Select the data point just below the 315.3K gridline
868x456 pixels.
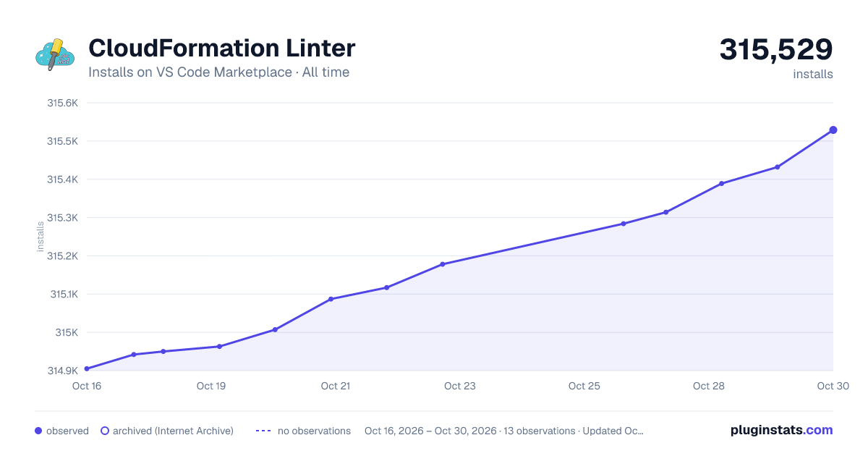[x=624, y=224]
